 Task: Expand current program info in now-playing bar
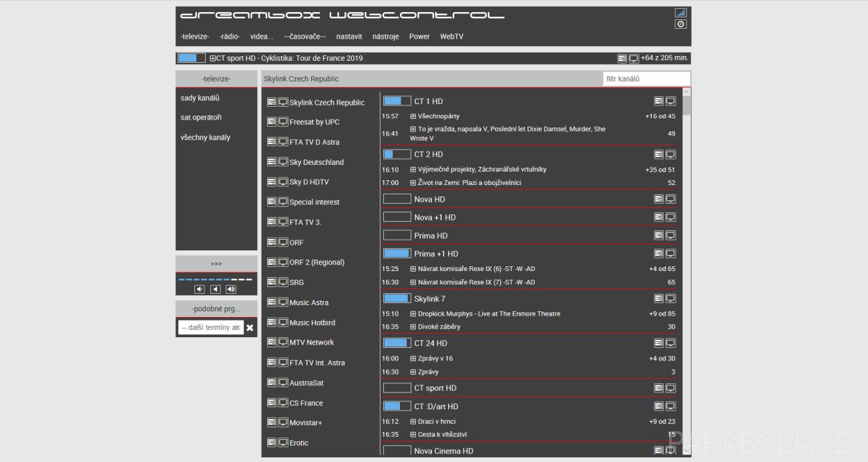point(212,59)
